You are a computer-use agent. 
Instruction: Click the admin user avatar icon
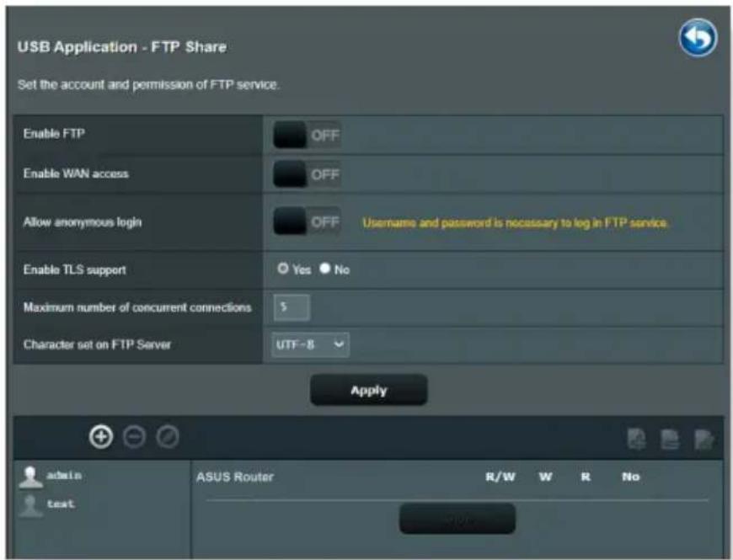point(30,477)
